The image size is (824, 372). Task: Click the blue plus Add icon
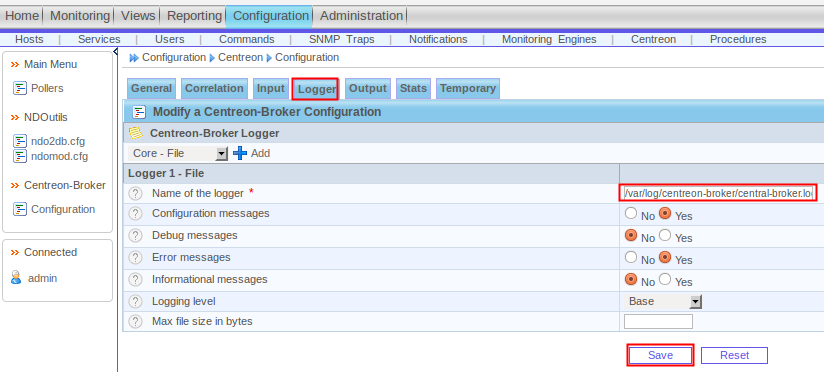click(240, 153)
